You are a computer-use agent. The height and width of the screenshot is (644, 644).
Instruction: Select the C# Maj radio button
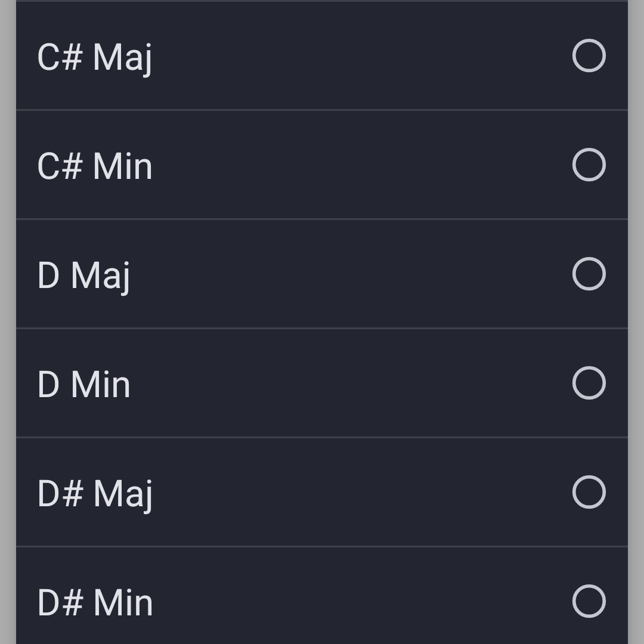click(x=589, y=55)
